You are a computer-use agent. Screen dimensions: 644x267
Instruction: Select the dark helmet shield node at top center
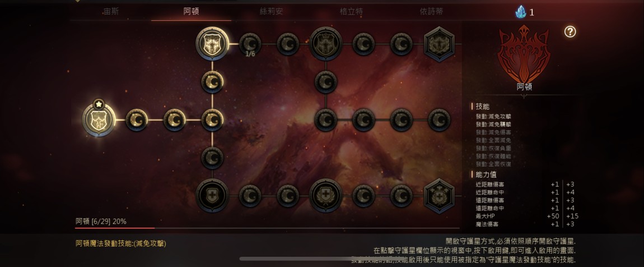click(326, 44)
